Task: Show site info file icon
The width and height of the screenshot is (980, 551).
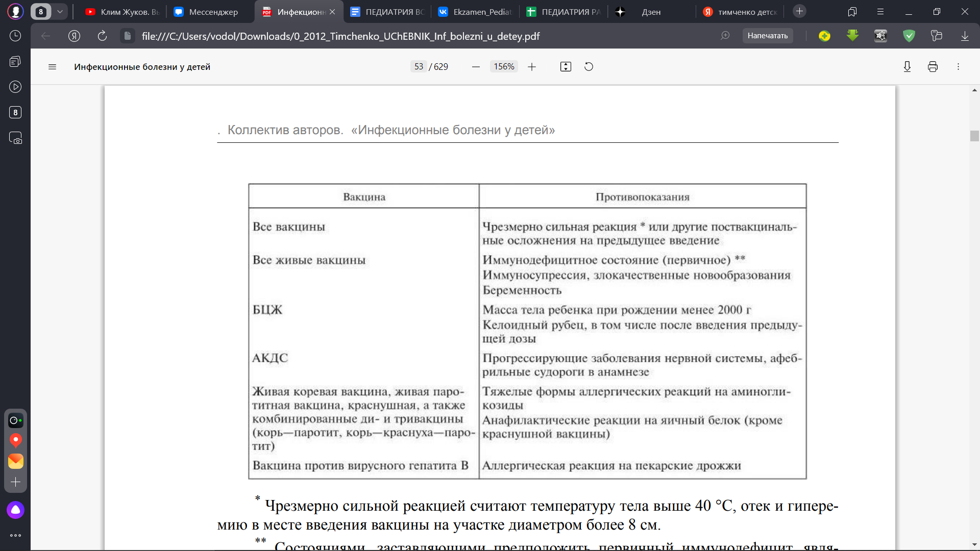Action: pyautogui.click(x=128, y=36)
